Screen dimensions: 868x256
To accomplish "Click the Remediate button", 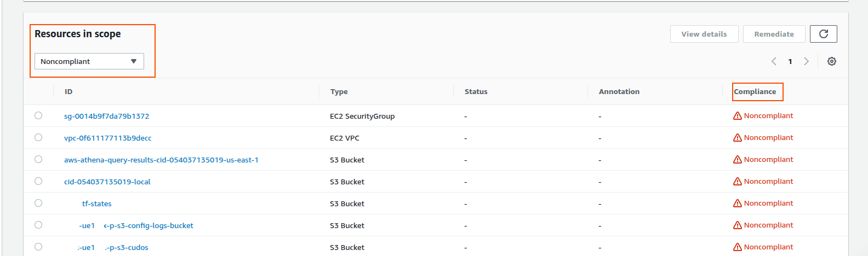I will (774, 34).
